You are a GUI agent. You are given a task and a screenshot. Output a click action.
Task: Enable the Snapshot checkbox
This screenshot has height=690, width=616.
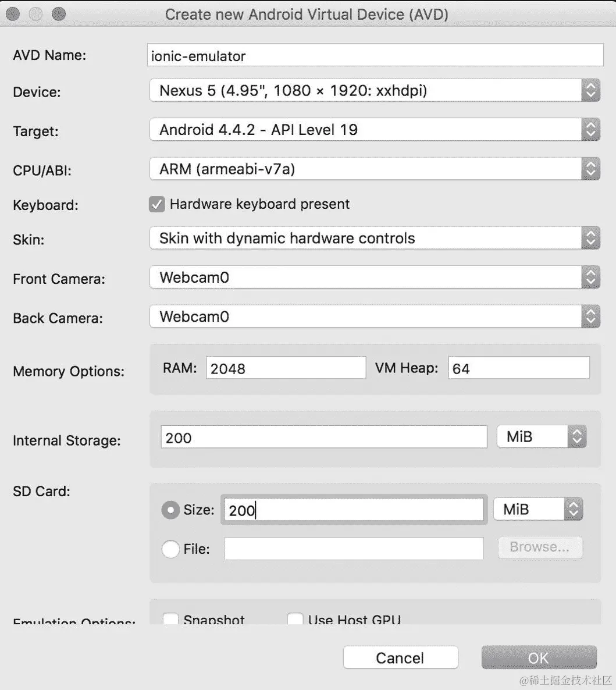170,618
